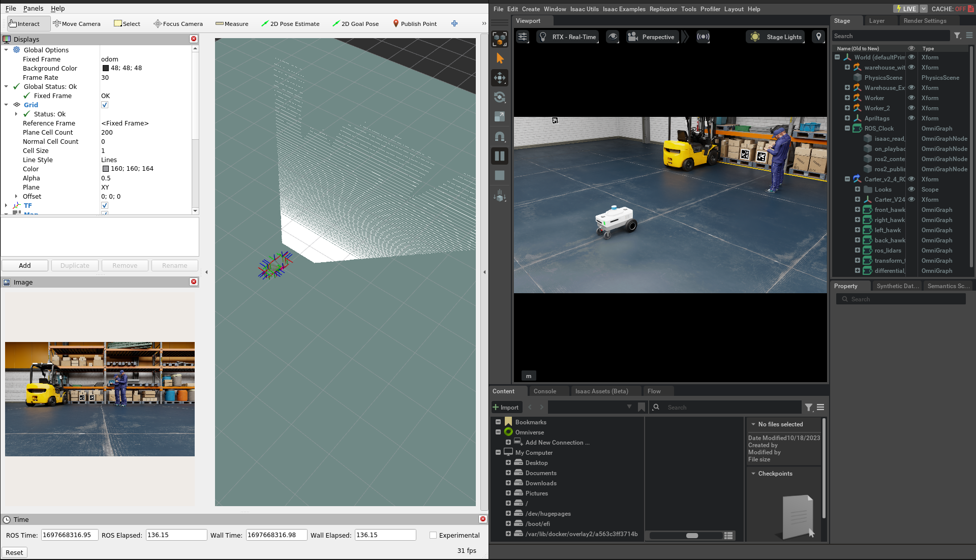Expand the Warehouse_Extras tree item
976x560 pixels.
(847, 88)
